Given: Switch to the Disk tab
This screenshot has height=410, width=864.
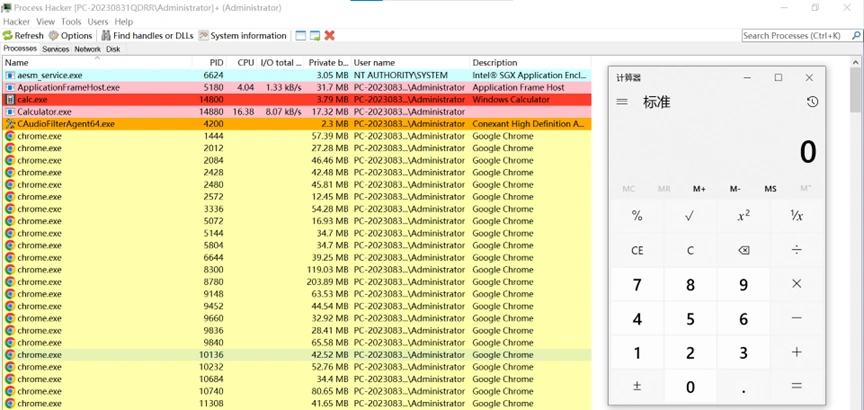Looking at the screenshot, I should point(113,49).
